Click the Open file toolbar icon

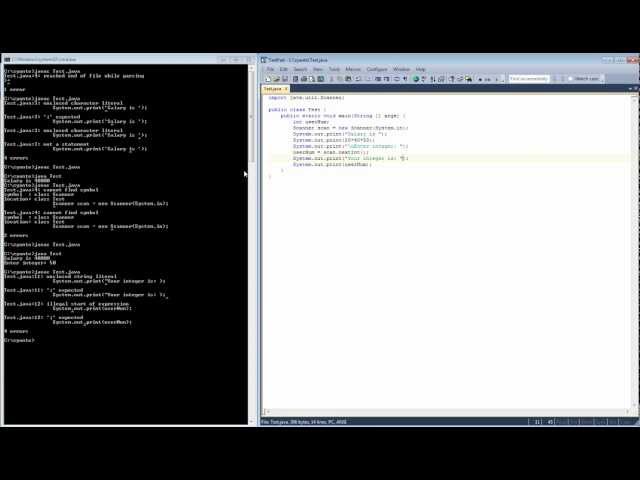click(276, 79)
